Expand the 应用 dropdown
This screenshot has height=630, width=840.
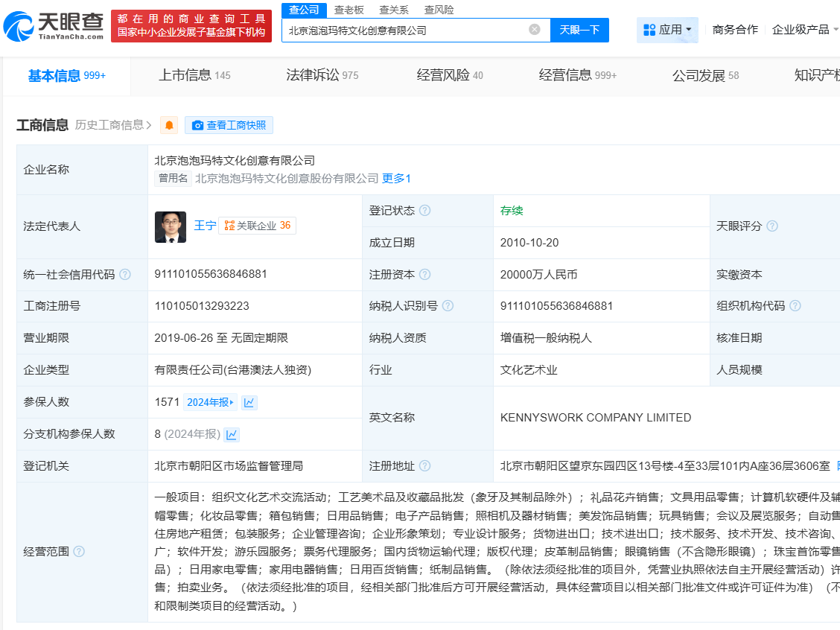coord(689,30)
